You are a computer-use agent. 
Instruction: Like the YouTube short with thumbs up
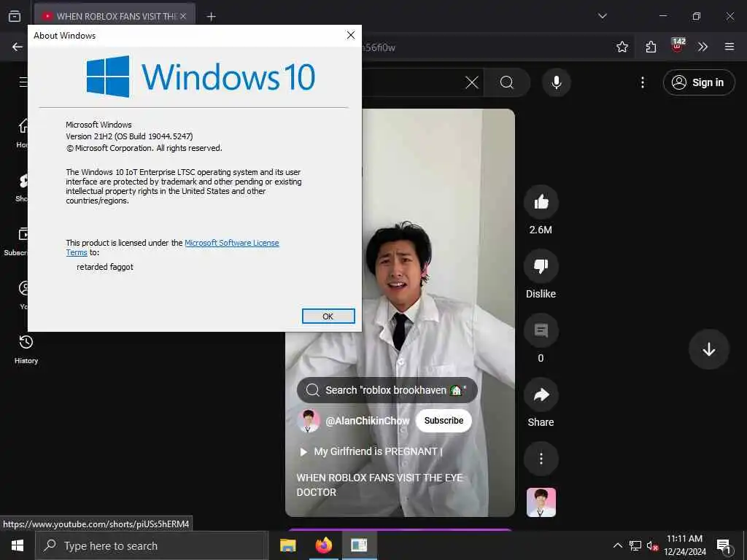pos(541,203)
